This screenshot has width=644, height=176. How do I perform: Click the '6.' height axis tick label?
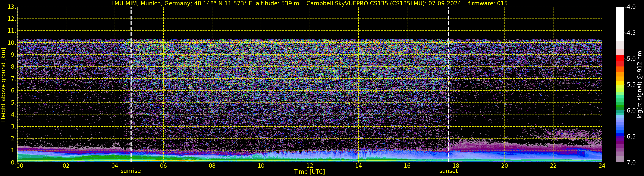tap(13, 91)
